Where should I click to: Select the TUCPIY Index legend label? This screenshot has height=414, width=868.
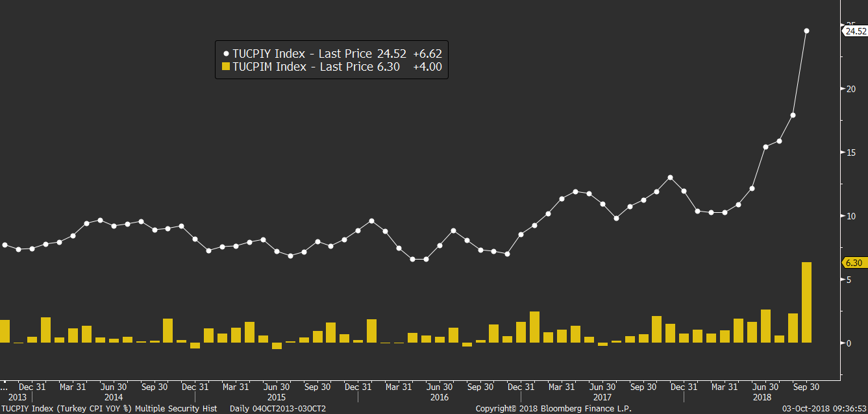[269, 54]
